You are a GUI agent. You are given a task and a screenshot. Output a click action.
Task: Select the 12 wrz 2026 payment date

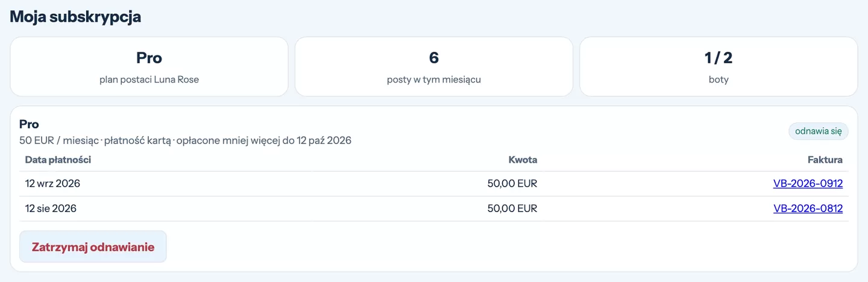(x=52, y=184)
